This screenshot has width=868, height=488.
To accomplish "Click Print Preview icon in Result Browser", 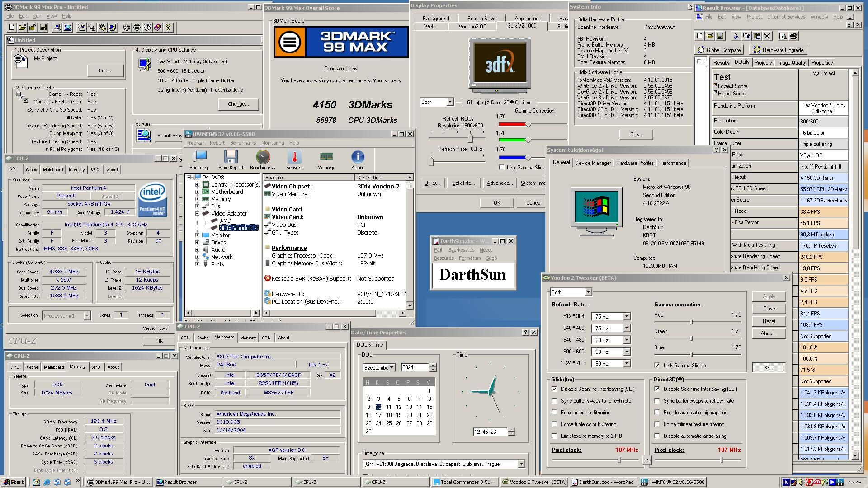I will tap(783, 36).
